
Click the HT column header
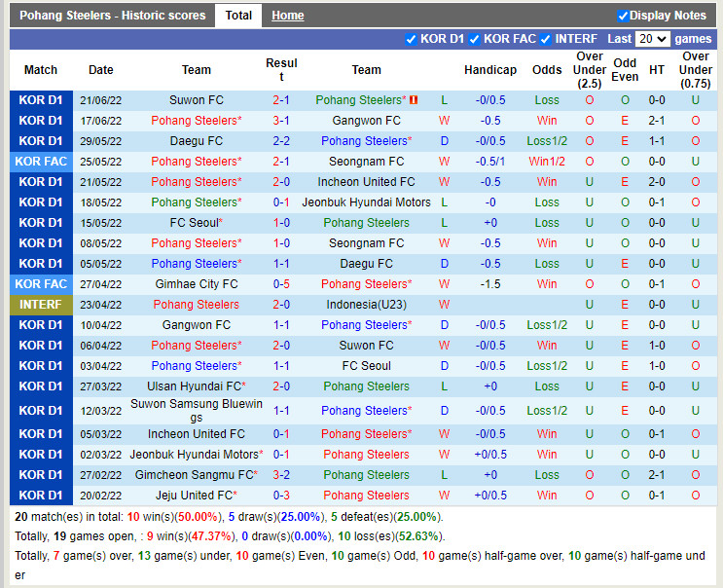(x=657, y=70)
